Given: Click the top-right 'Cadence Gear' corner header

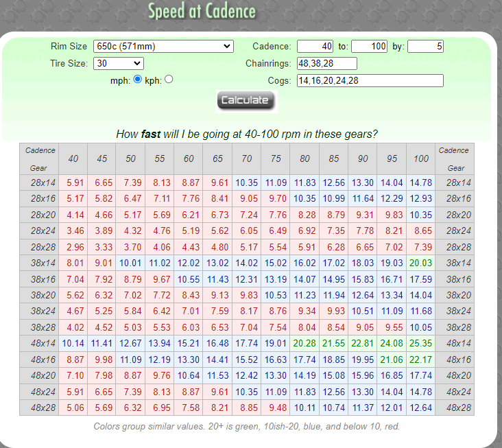Looking at the screenshot, I should coord(455,159).
